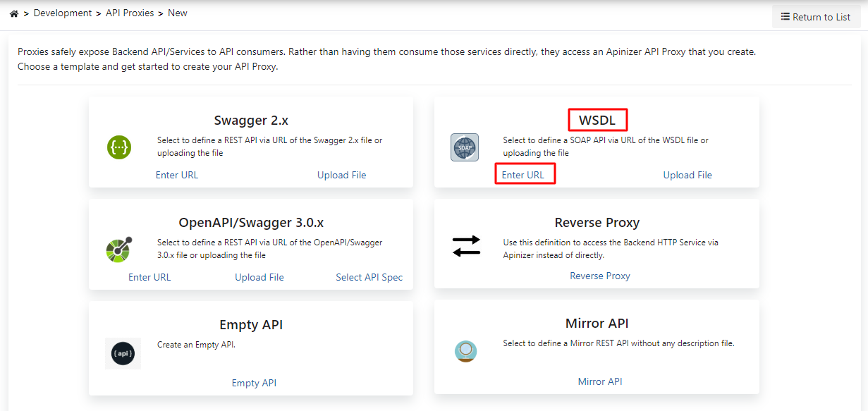Click Enter URL under OpenAPI/Swagger 3.0.x

149,277
